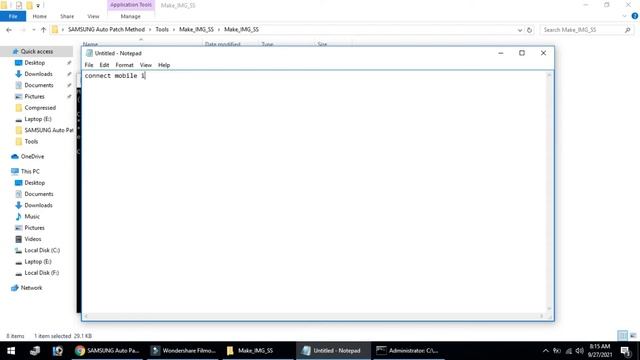
Task: Open Laptop (E:) under Quick access
Action: click(38, 119)
